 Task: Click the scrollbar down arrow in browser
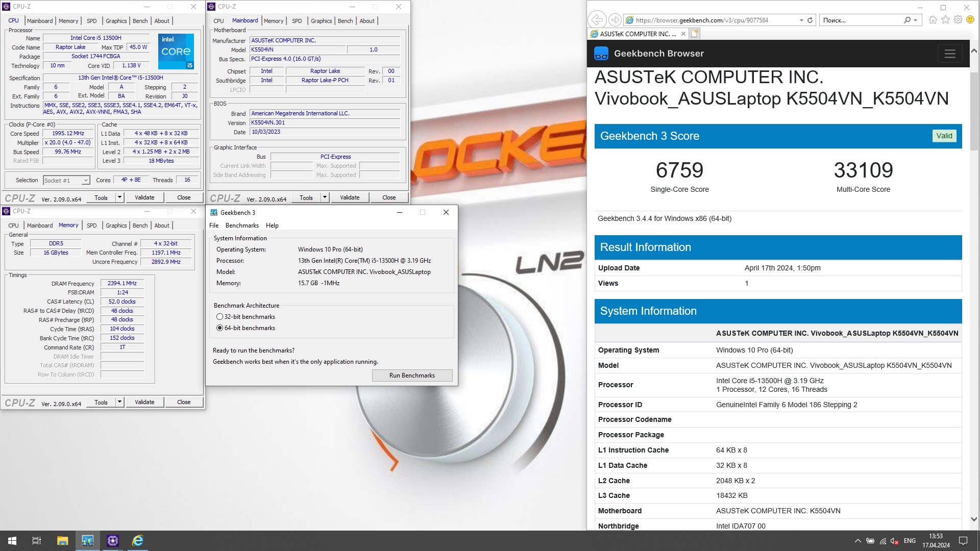click(974, 519)
